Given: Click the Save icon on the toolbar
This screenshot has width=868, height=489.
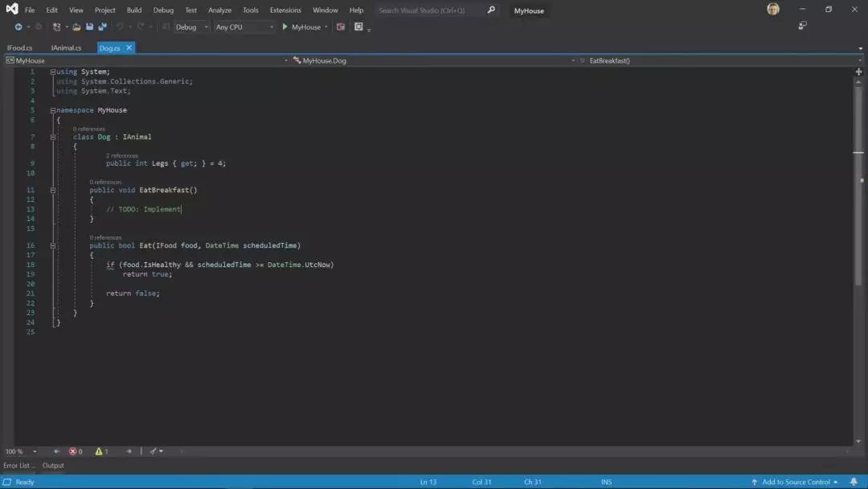Looking at the screenshot, I should click(x=89, y=27).
